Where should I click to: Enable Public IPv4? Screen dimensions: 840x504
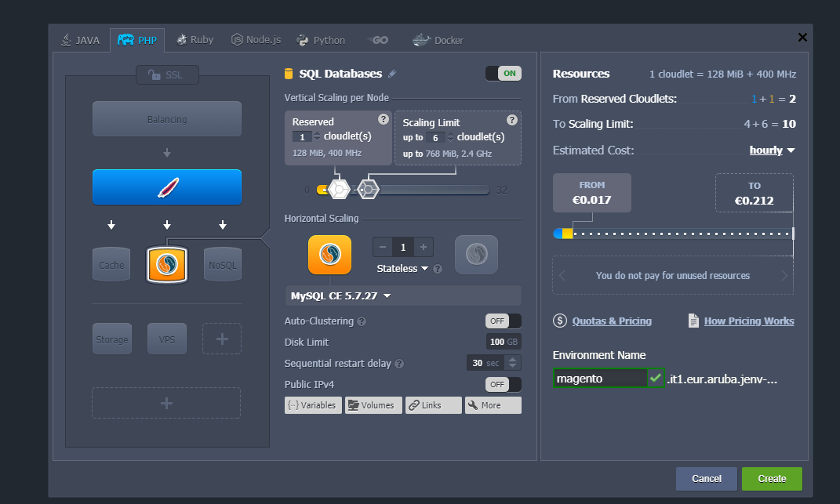point(503,384)
